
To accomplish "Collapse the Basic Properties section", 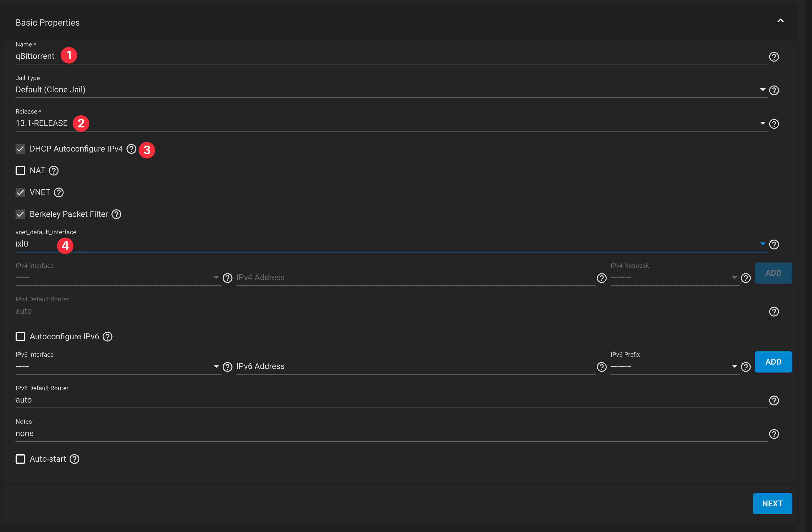I will pyautogui.click(x=780, y=21).
